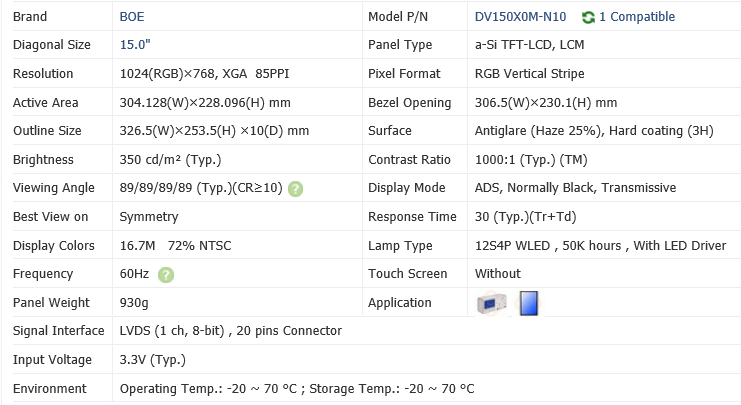Click the question mark next to 60Hz
This screenshot has width=741, height=405.
point(166,274)
